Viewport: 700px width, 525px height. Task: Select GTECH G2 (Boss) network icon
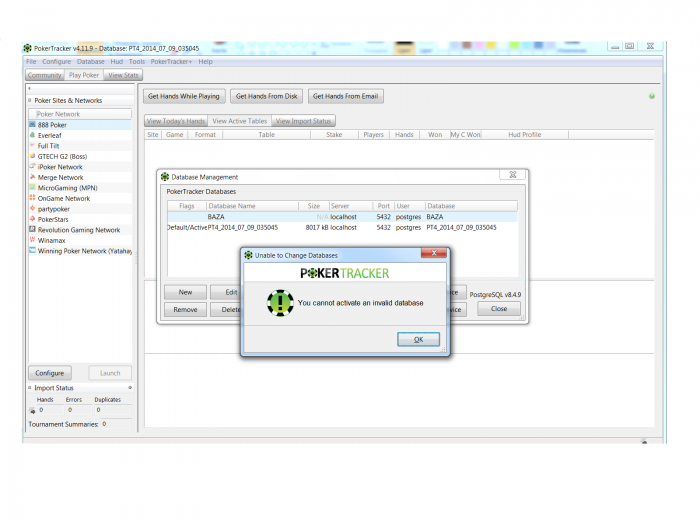32,156
